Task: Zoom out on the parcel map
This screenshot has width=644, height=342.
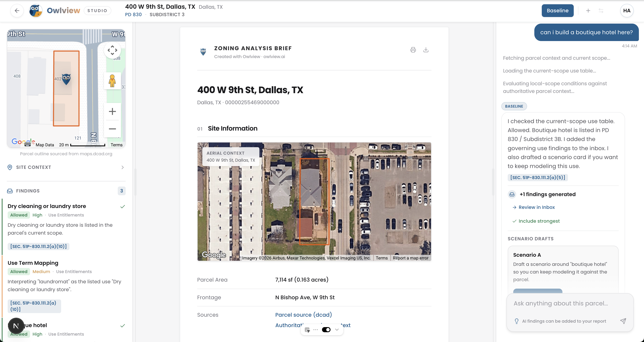Action: pyautogui.click(x=112, y=129)
